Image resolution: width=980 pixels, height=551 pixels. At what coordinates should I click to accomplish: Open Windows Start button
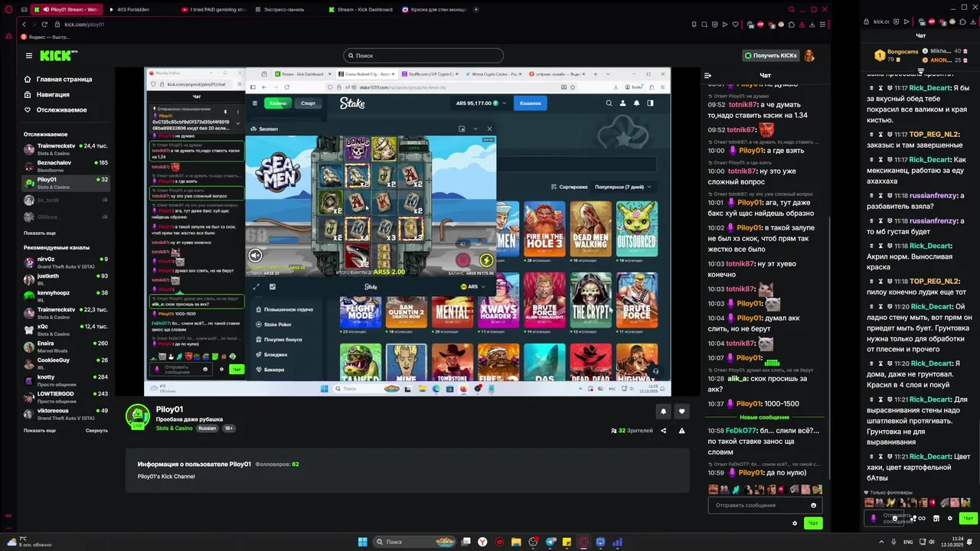click(x=362, y=542)
